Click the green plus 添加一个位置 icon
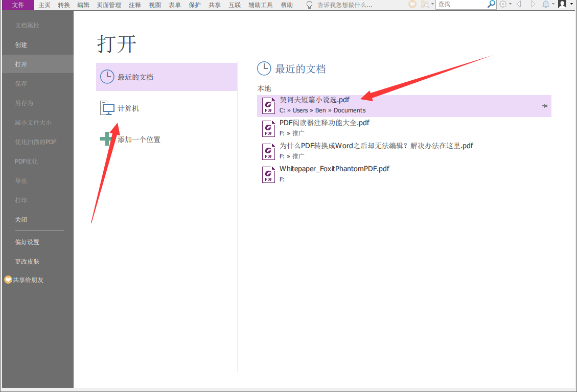 (x=105, y=138)
